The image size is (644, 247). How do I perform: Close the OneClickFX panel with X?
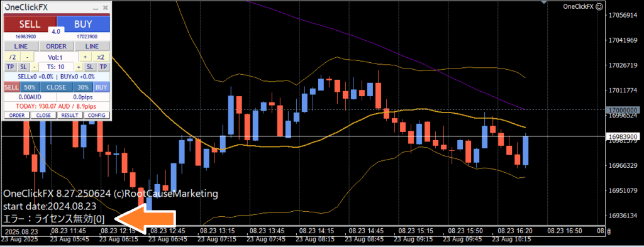pyautogui.click(x=106, y=8)
